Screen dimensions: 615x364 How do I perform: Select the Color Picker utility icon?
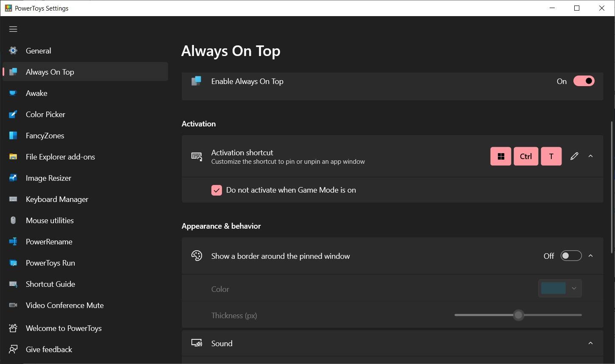13,114
